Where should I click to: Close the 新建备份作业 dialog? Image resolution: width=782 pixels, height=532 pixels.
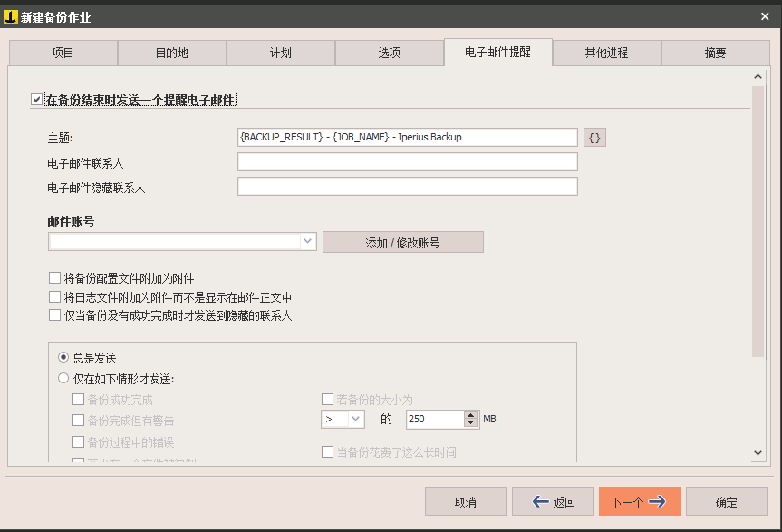(765, 16)
